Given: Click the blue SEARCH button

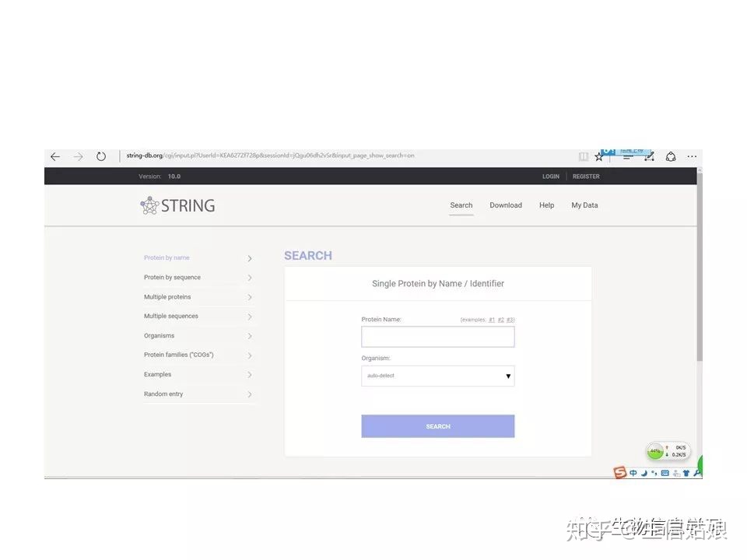Looking at the screenshot, I should point(438,426).
